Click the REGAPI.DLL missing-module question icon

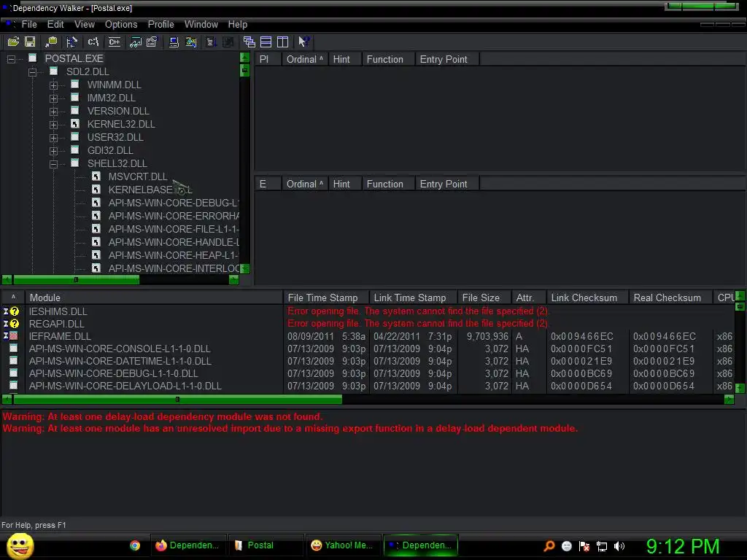pyautogui.click(x=15, y=323)
